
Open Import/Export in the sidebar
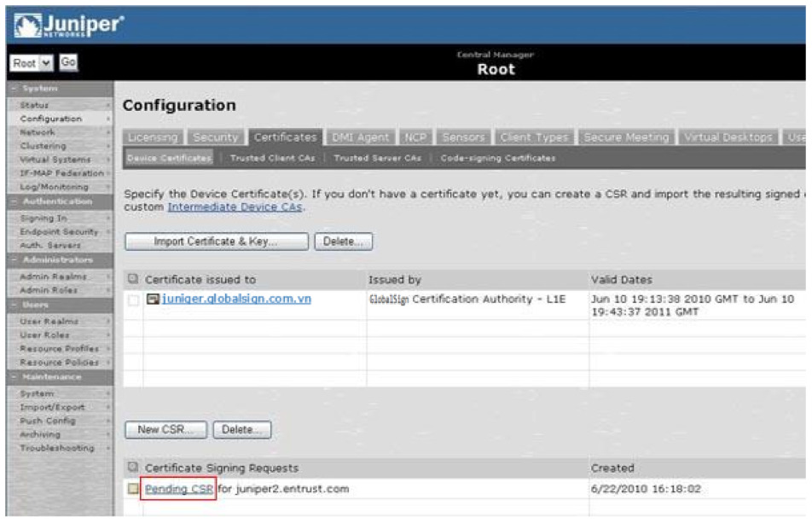click(52, 407)
